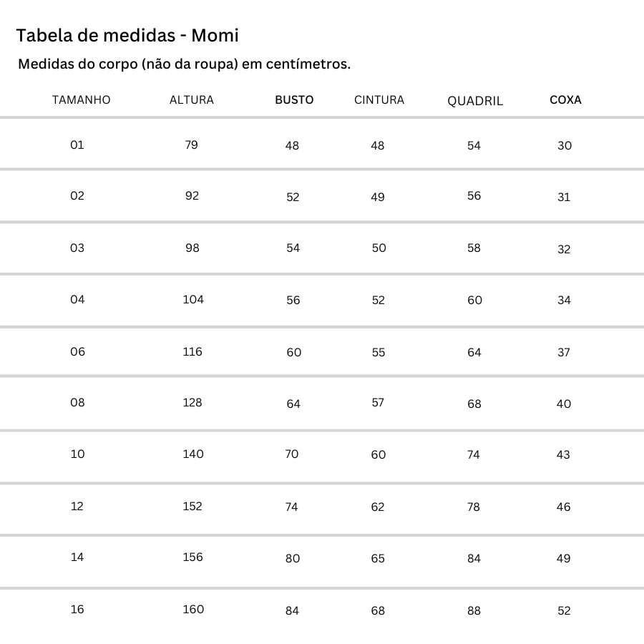This screenshot has width=644, height=644.
Task: Click the QUADRIL column header
Action: click(x=475, y=101)
